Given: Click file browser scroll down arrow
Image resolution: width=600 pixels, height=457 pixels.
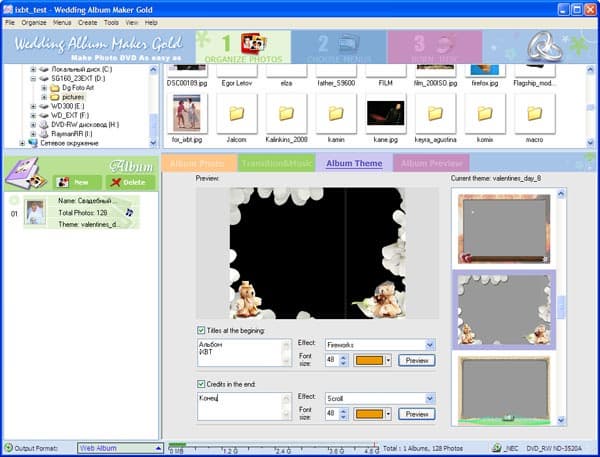Looking at the screenshot, I should (x=590, y=143).
